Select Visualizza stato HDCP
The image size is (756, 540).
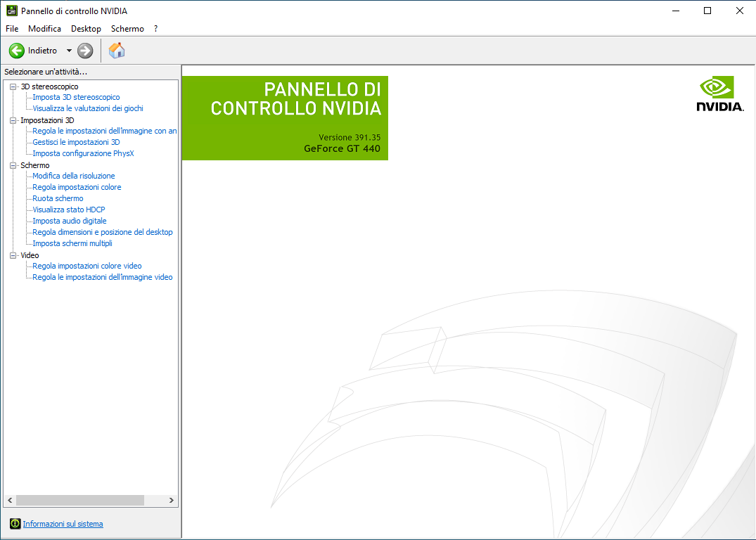(68, 210)
